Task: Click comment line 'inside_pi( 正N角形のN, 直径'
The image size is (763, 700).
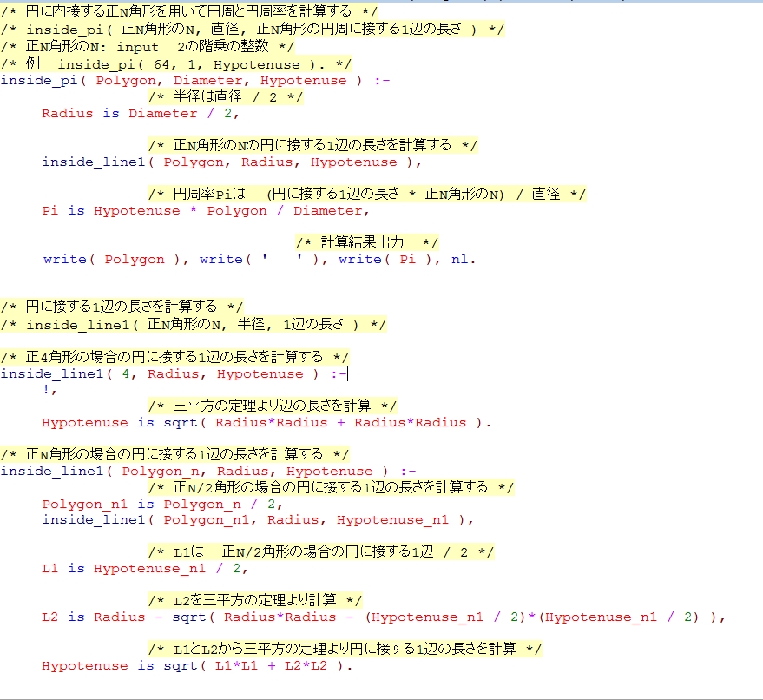Action: [x=253, y=30]
